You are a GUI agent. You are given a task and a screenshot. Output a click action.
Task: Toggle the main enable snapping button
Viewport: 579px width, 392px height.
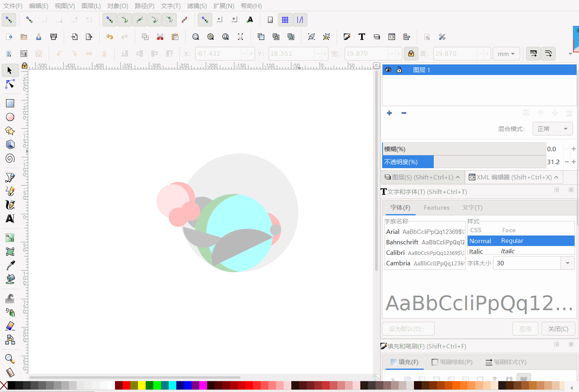point(9,20)
